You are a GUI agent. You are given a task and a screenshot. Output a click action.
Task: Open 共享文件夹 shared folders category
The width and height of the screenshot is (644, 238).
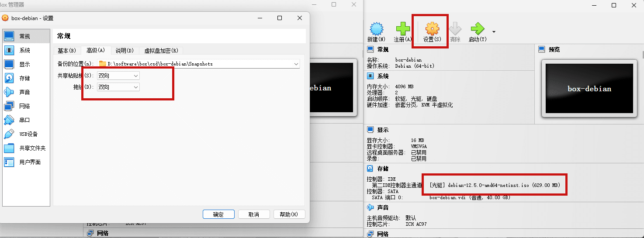(x=32, y=148)
